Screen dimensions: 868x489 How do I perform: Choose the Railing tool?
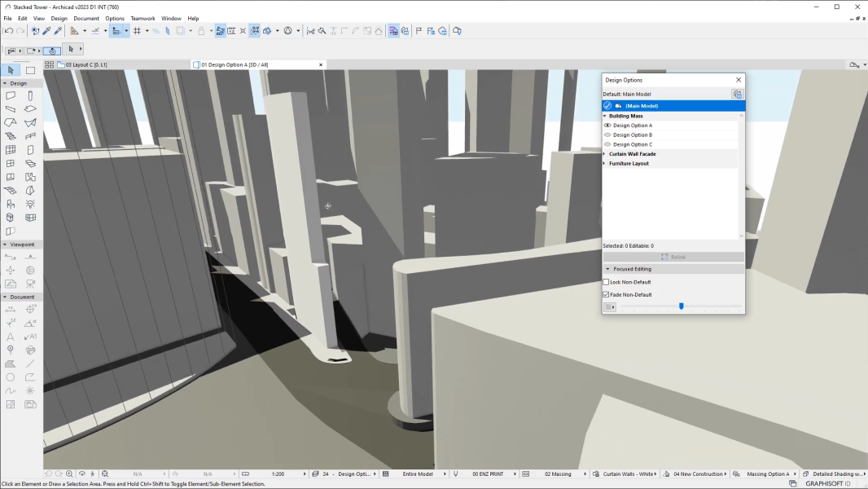pyautogui.click(x=30, y=136)
